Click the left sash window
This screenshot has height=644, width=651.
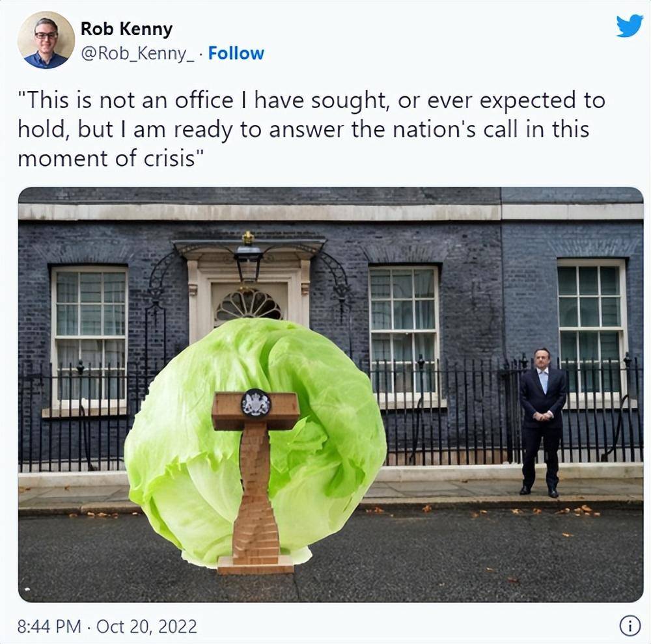[x=89, y=338]
